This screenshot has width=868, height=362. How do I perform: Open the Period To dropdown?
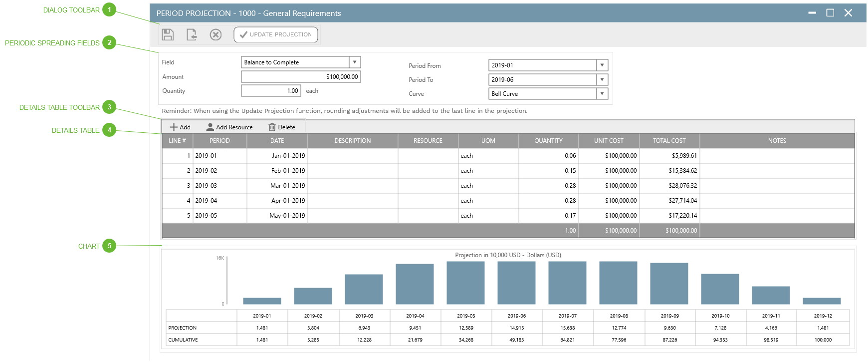(602, 80)
